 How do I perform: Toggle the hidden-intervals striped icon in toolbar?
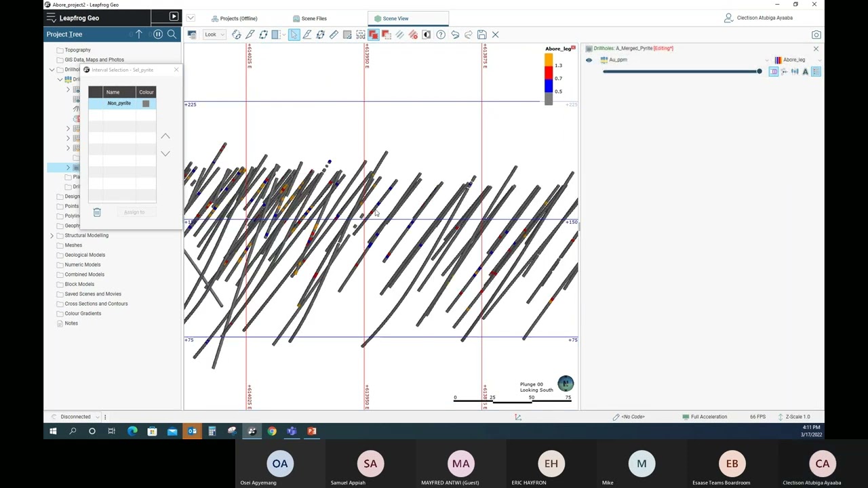tap(399, 35)
